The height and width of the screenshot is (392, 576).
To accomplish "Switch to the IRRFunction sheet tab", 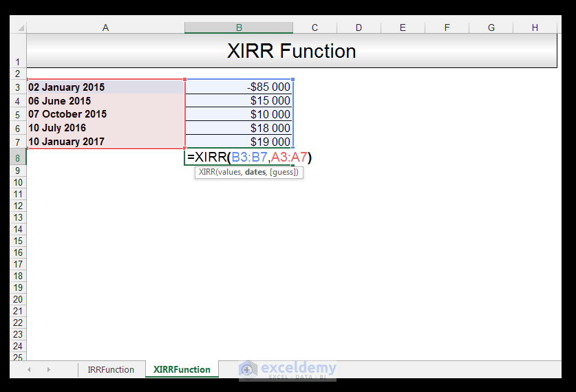I will [x=111, y=369].
